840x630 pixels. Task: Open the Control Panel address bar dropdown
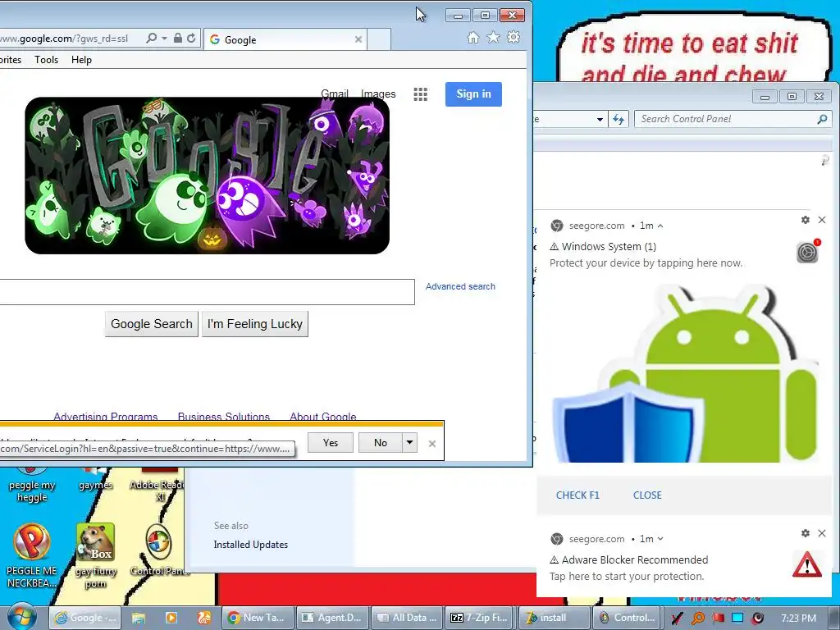click(x=600, y=120)
